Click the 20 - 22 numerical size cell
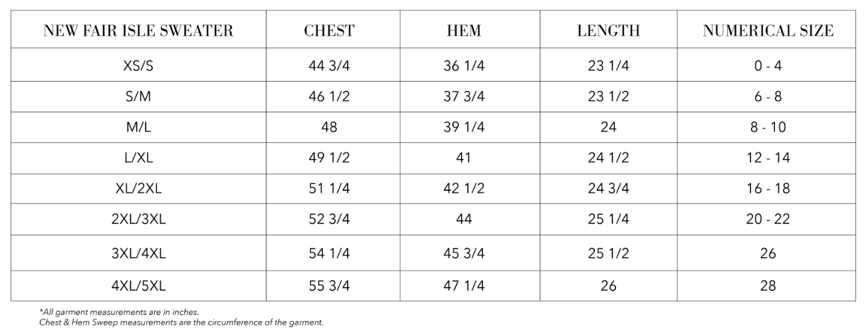This screenshot has height=335, width=868. [768, 219]
